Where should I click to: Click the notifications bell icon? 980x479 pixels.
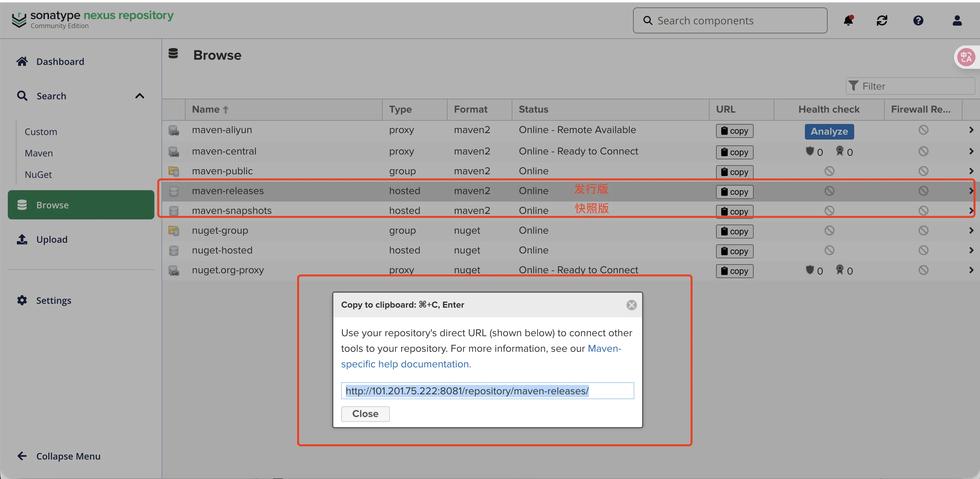848,20
